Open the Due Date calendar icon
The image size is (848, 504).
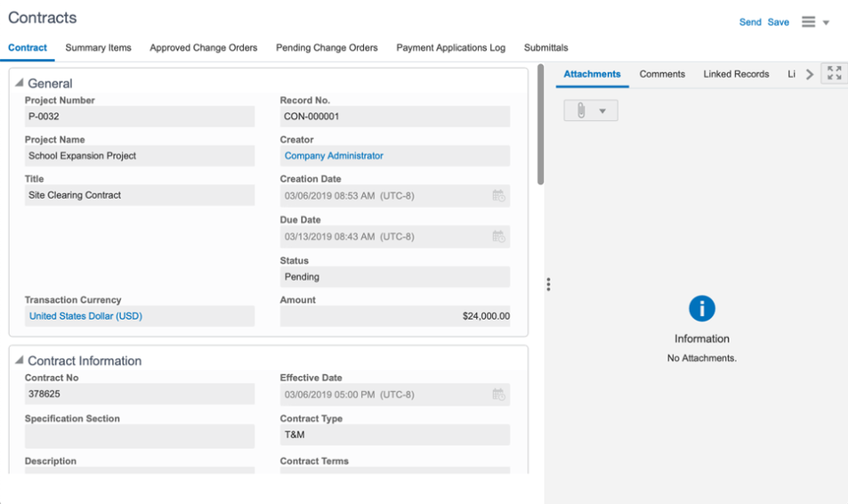click(x=499, y=237)
